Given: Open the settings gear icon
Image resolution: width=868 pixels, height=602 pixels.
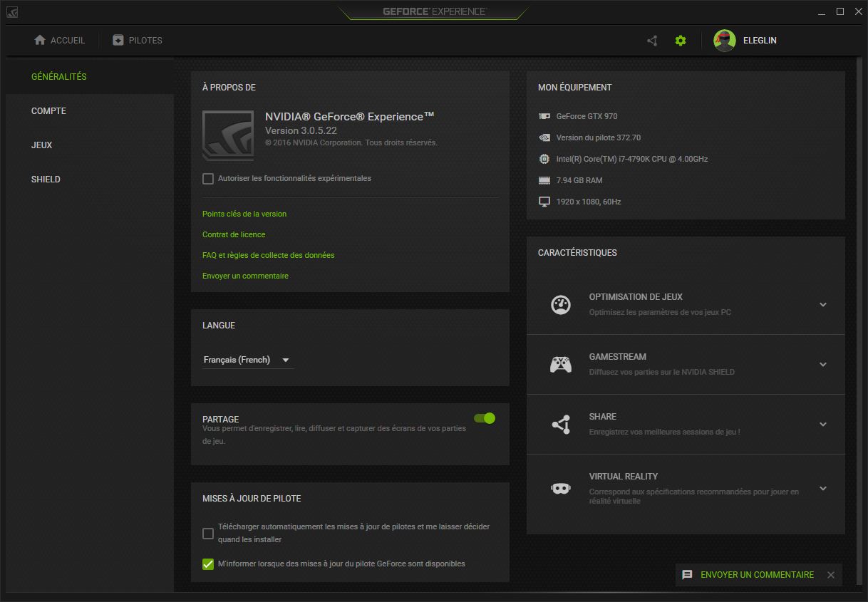Looking at the screenshot, I should [x=680, y=40].
